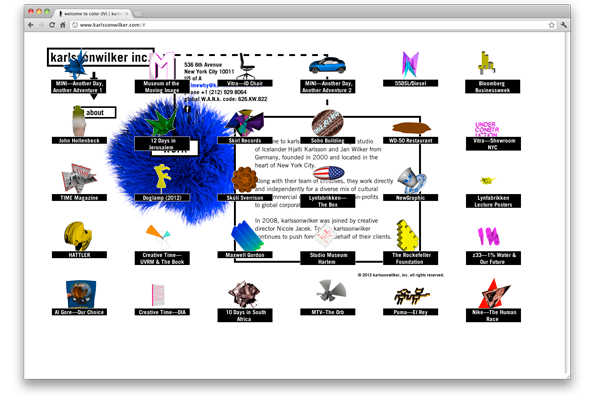595x395 pixels.
Task: Click the brown WD-50 Restaurant shape
Action: (411, 127)
